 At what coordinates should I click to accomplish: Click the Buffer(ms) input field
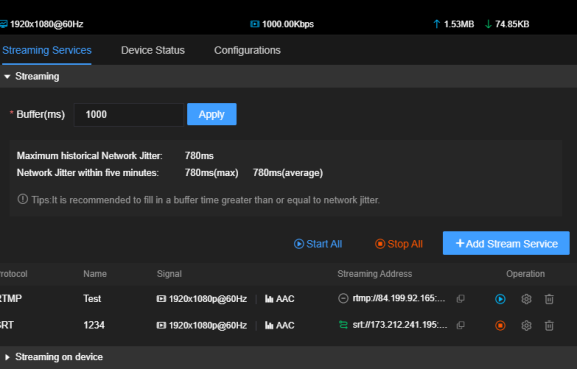(x=129, y=115)
